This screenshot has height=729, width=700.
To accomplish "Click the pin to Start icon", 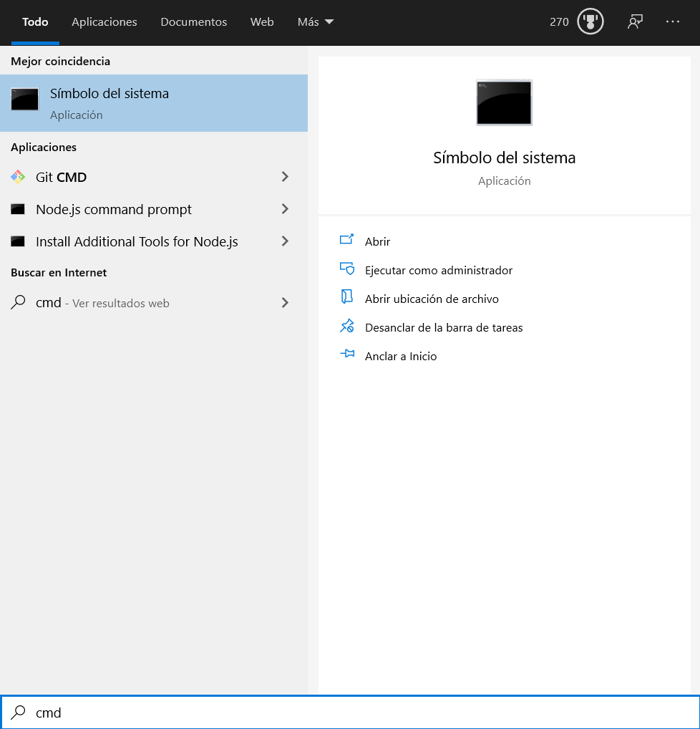I will 347,354.
